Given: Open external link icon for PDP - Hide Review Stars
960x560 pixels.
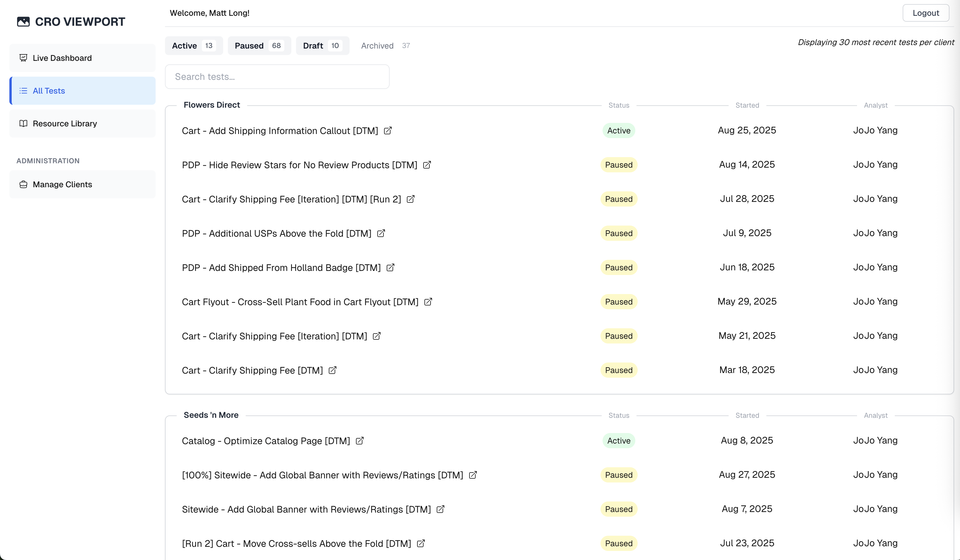Looking at the screenshot, I should pyautogui.click(x=427, y=165).
